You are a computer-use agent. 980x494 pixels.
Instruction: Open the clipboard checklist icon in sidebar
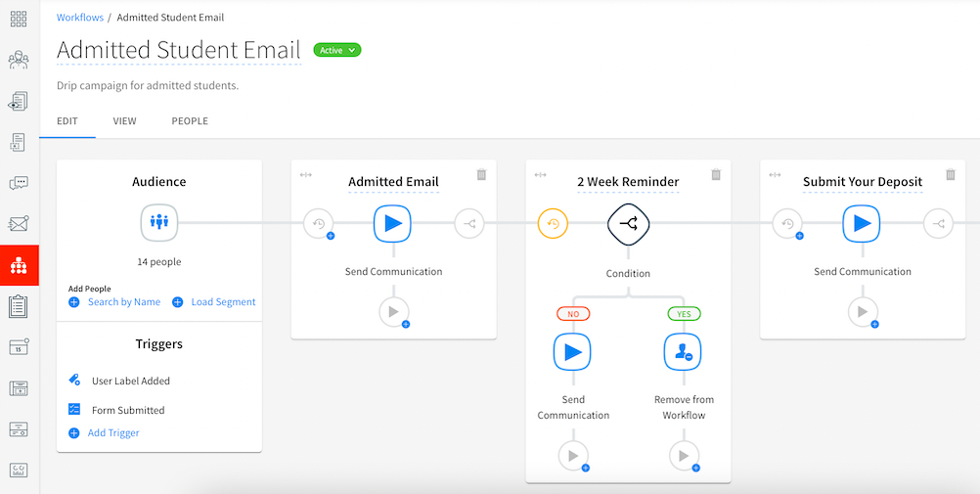point(19,306)
